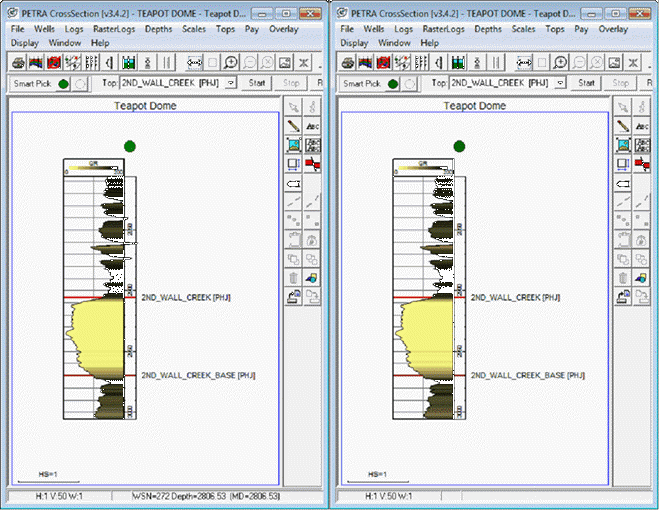Screen dimensions: 659x510
Task: Click Teapot Dome title in left window
Action: click(145, 106)
